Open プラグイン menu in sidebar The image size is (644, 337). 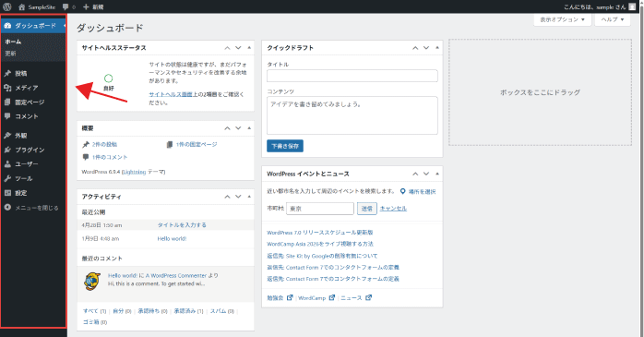(33, 150)
